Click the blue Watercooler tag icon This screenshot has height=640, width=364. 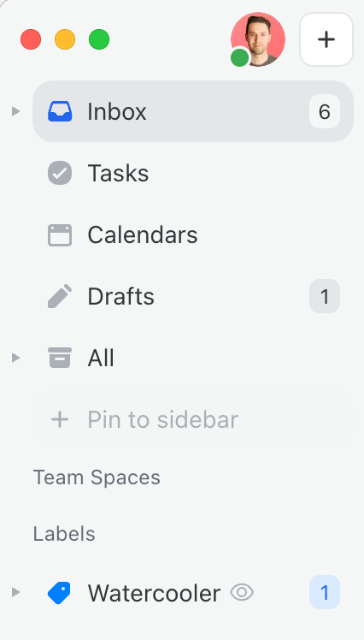pos(59,593)
